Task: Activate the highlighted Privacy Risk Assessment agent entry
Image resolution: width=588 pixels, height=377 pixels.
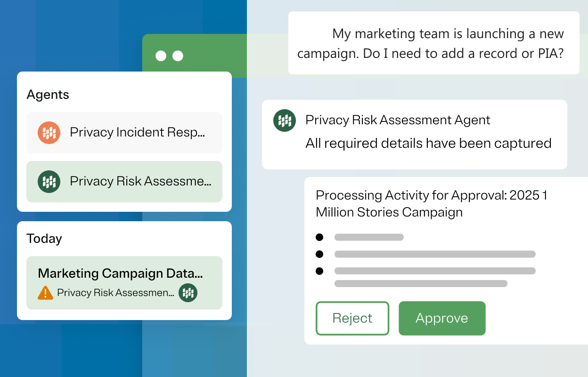Action: (x=124, y=182)
